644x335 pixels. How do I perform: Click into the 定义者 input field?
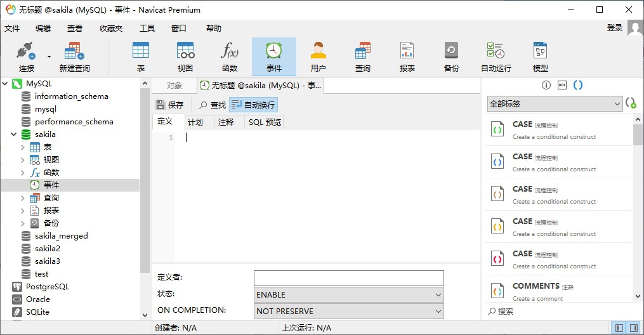(x=349, y=278)
